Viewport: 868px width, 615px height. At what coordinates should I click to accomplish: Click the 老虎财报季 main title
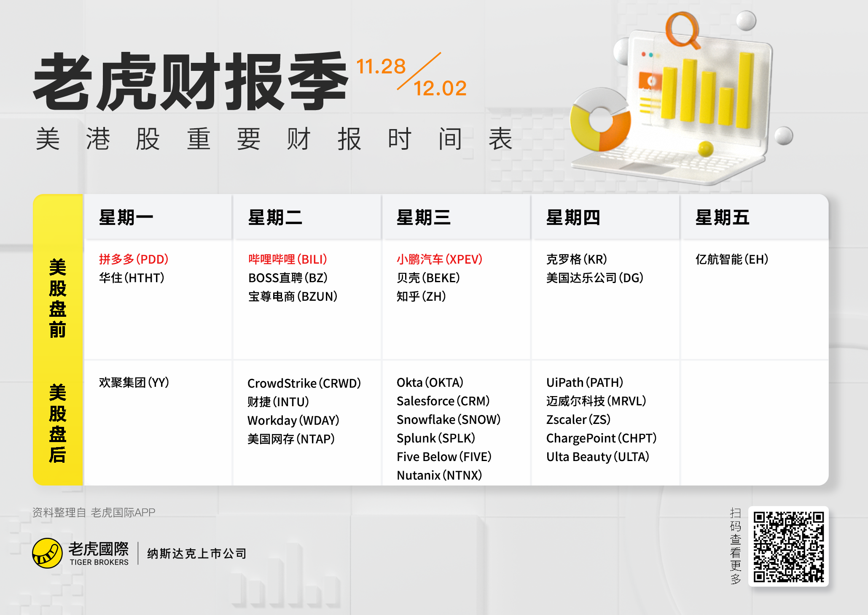click(x=191, y=82)
